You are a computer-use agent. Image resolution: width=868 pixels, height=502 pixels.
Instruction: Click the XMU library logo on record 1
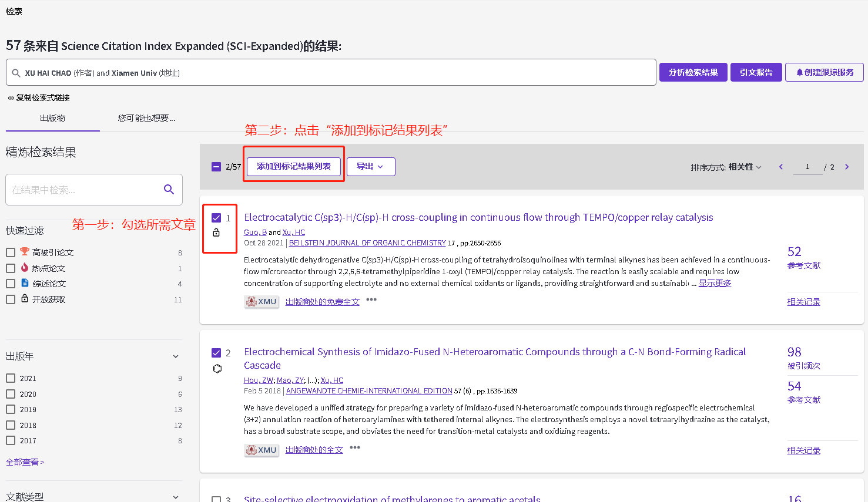coord(262,302)
